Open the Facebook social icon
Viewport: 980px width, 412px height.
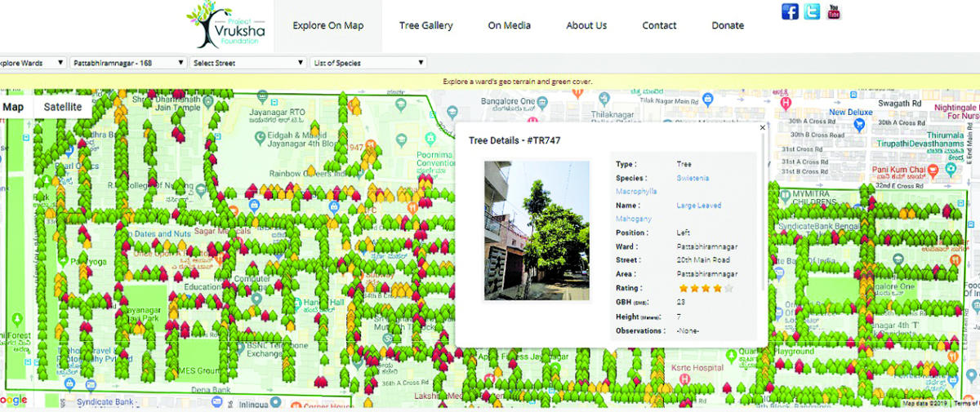(x=790, y=11)
